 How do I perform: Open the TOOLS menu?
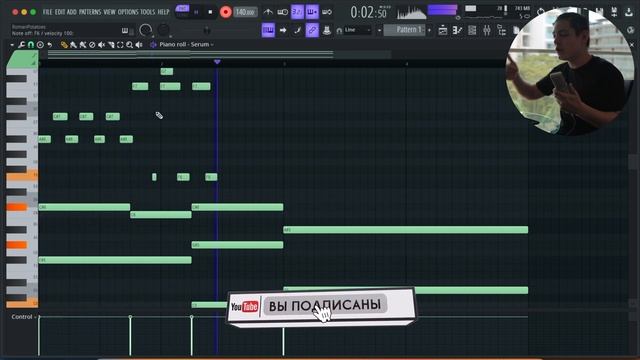148,12
